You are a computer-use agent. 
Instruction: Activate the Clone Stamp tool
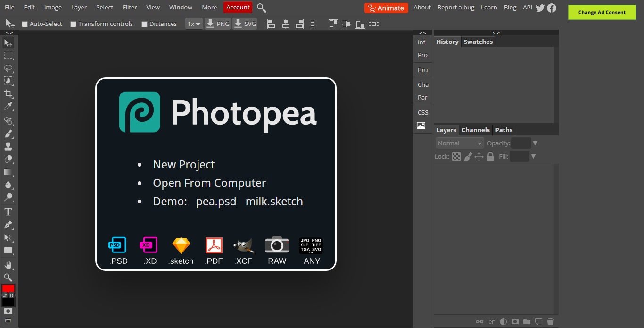(x=8, y=146)
